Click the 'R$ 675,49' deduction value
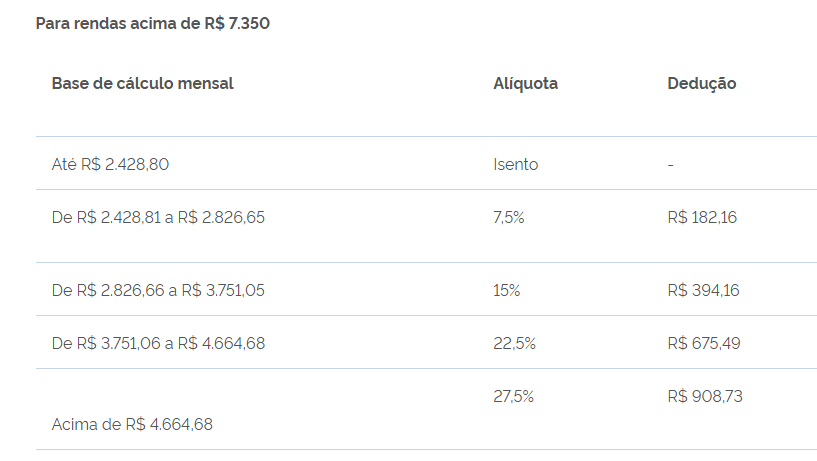 (703, 343)
